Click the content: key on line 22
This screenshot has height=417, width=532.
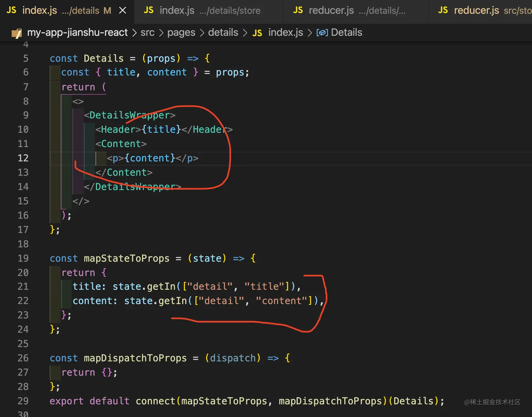pyautogui.click(x=95, y=301)
